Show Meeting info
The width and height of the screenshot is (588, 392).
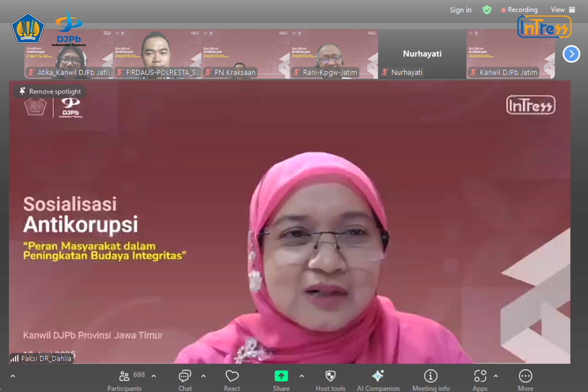[x=431, y=380]
